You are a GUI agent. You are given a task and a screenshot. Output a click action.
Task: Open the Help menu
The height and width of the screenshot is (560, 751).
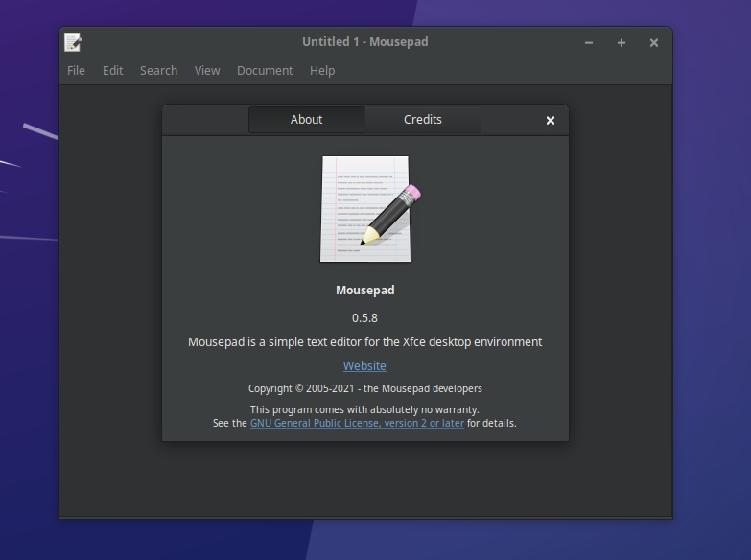click(322, 70)
